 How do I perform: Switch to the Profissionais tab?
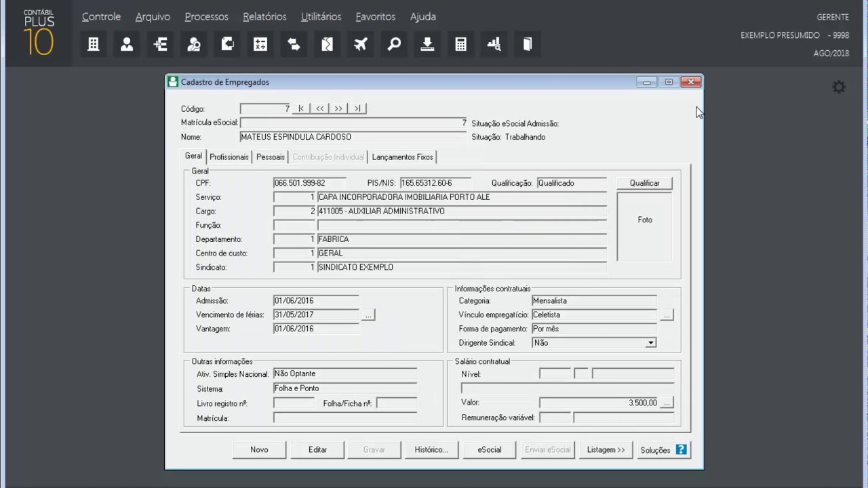tap(229, 157)
